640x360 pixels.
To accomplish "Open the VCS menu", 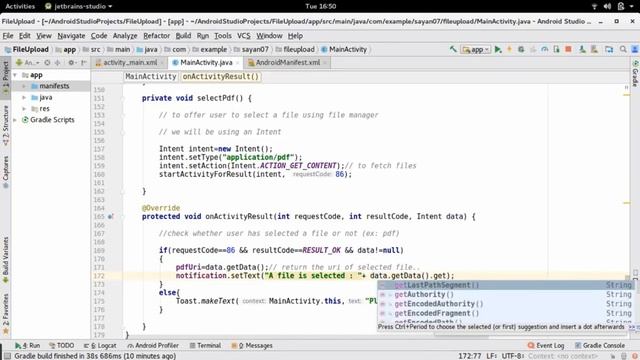I will click(x=244, y=36).
